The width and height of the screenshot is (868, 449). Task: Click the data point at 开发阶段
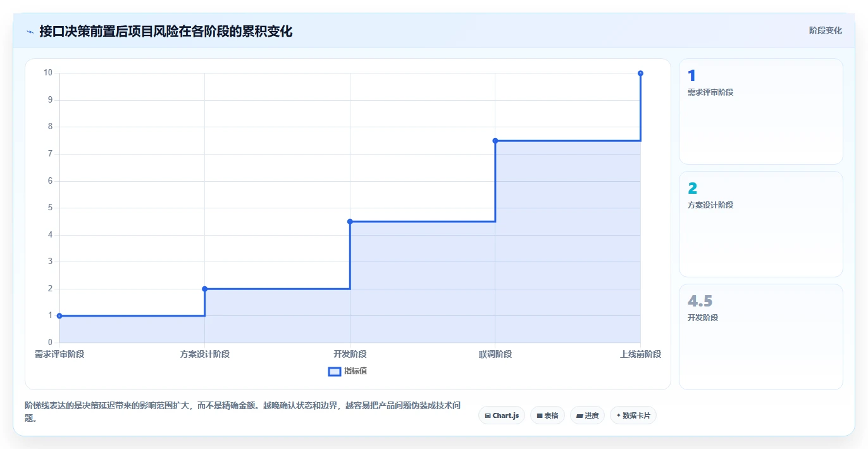tap(350, 222)
